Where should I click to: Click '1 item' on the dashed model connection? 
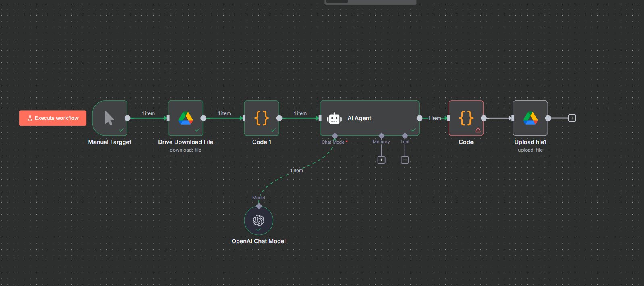point(297,171)
